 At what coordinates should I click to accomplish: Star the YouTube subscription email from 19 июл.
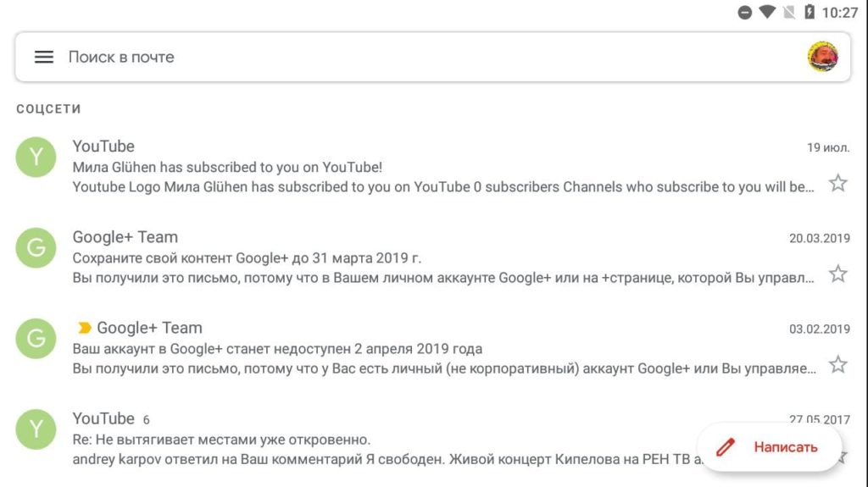837,183
